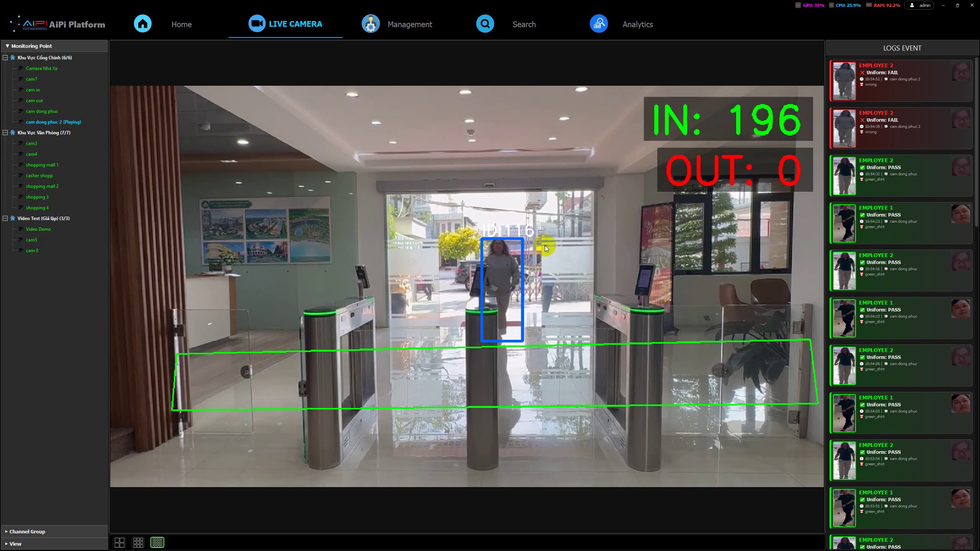Open top EMPLOYEE 2 Uniform FAIL thumbnail
The image size is (980, 551).
(844, 81)
